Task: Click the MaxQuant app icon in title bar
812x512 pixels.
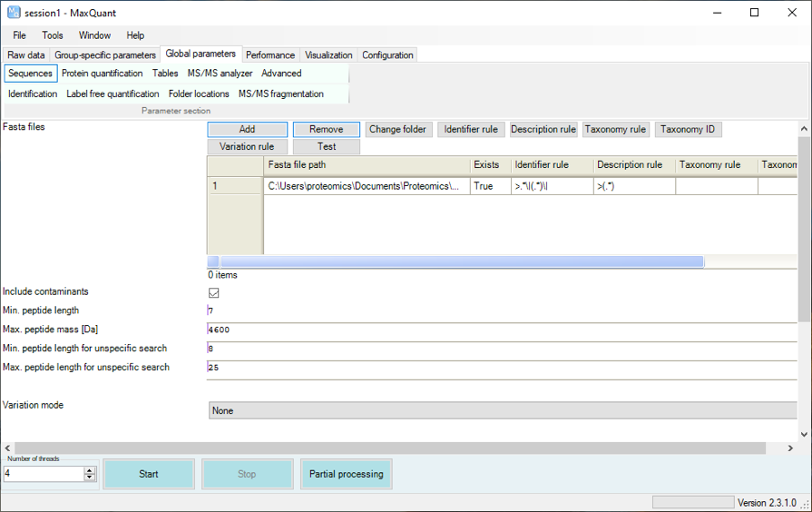Action: pos(14,13)
